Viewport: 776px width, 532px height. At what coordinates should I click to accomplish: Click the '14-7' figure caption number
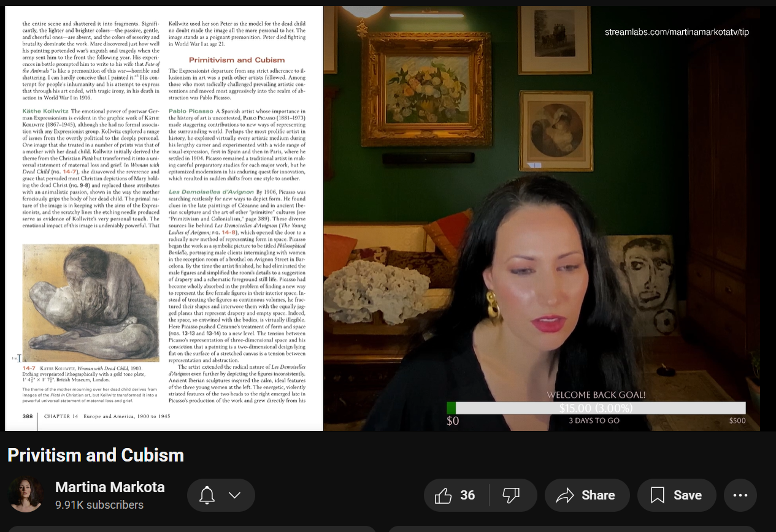pos(28,368)
